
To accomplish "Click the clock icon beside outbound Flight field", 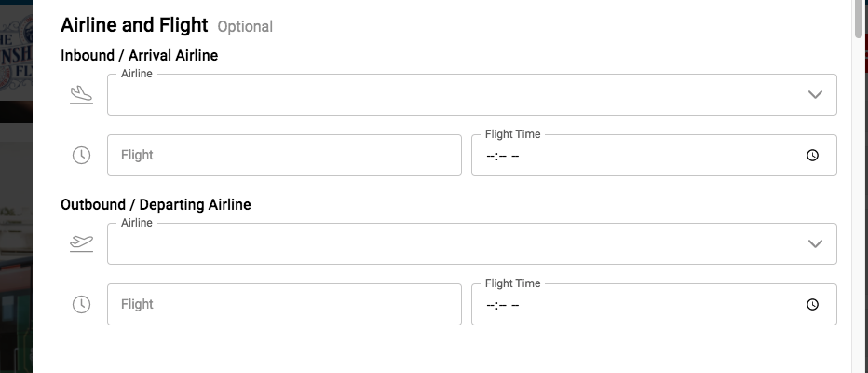I will click(x=82, y=305).
